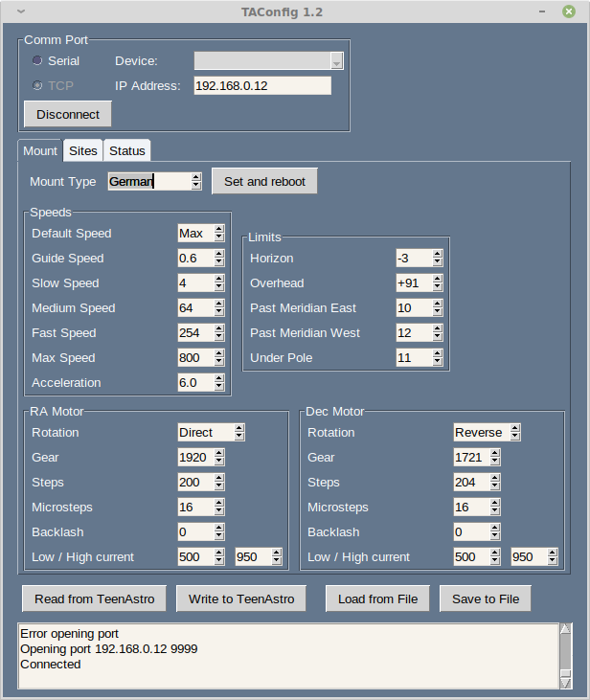
Task: Click Read from TeenAstro button
Action: [x=94, y=598]
